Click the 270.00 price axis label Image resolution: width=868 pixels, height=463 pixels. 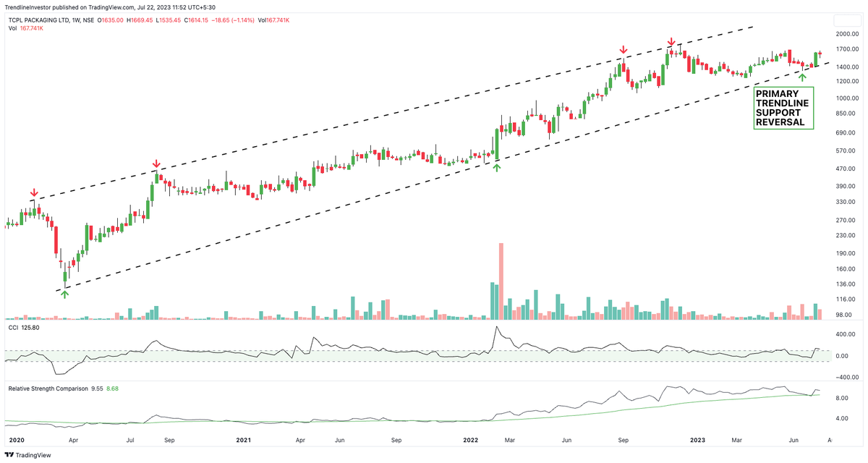[846, 220]
